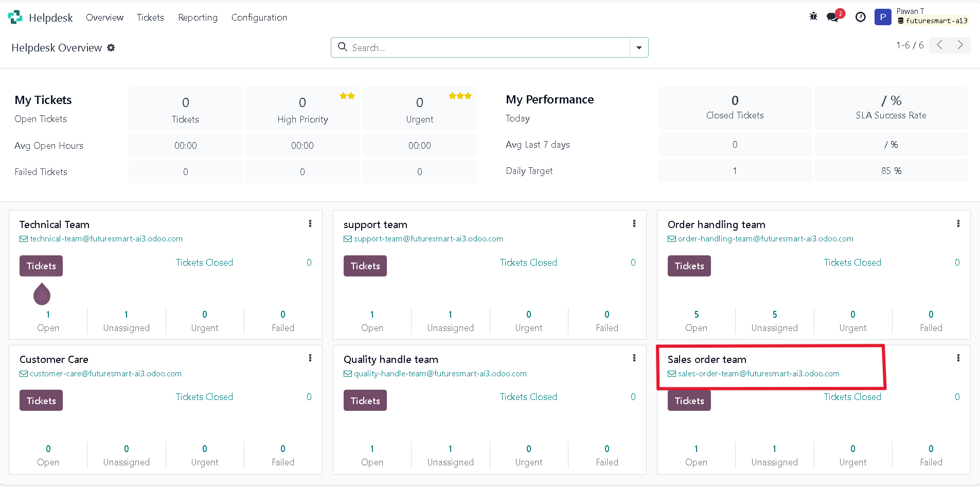
Task: Click Tickets button on support team
Action: [365, 266]
